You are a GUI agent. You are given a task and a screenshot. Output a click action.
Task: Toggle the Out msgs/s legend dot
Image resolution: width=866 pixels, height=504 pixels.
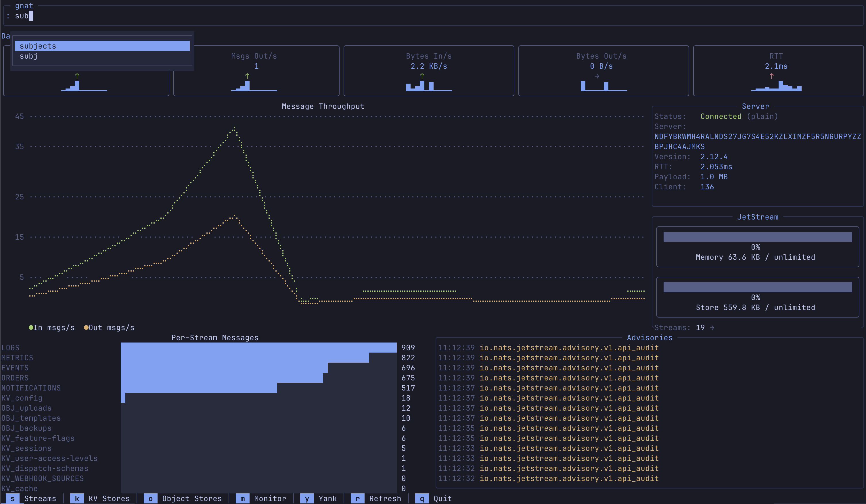coord(86,327)
